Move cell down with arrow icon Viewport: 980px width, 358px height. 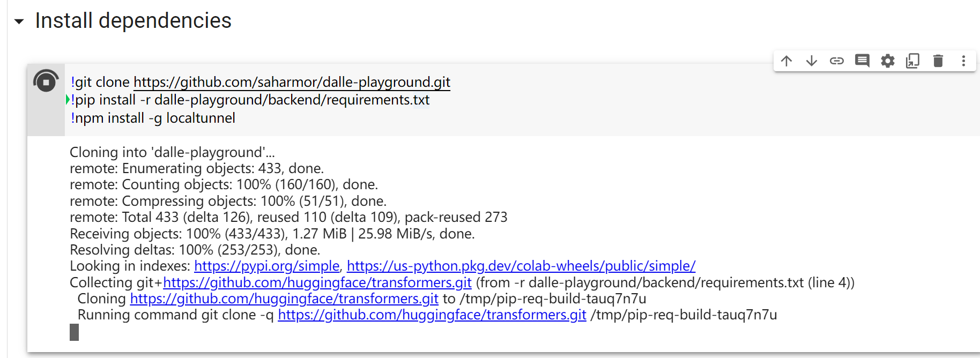coord(812,61)
